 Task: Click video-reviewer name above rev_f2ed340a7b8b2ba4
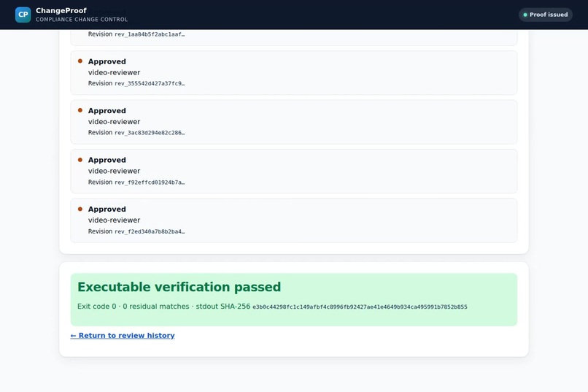[114, 220]
